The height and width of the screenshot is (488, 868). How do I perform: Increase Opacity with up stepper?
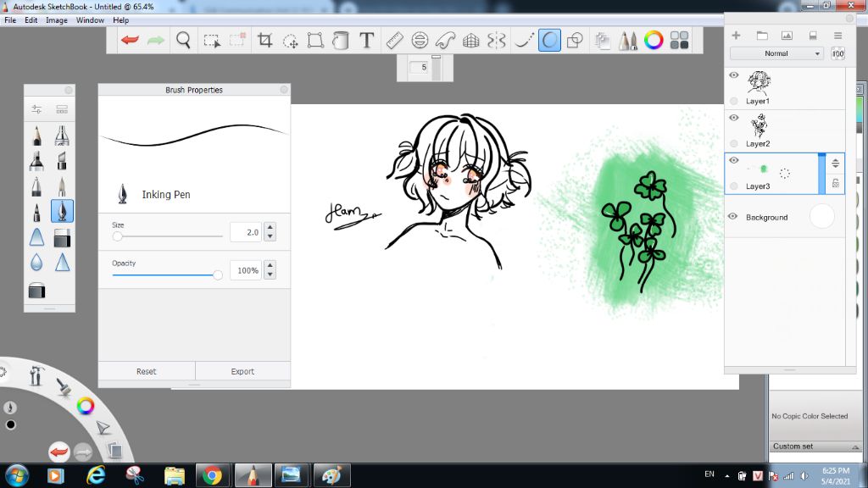270,265
